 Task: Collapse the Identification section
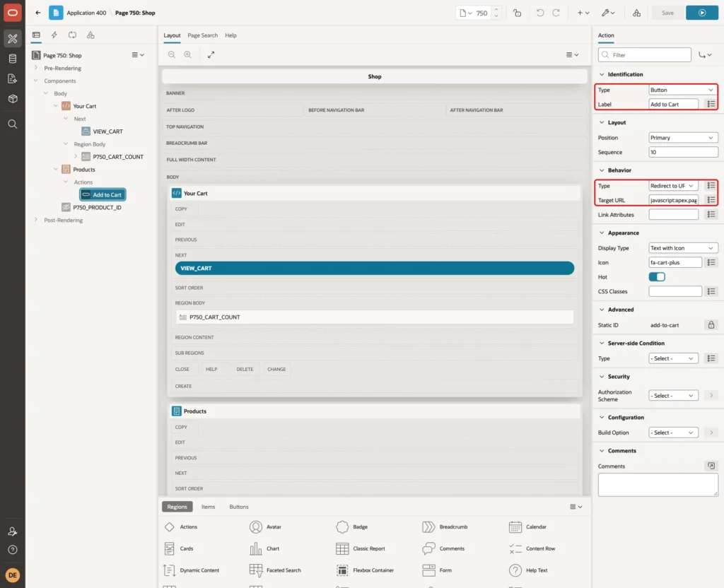click(x=602, y=74)
